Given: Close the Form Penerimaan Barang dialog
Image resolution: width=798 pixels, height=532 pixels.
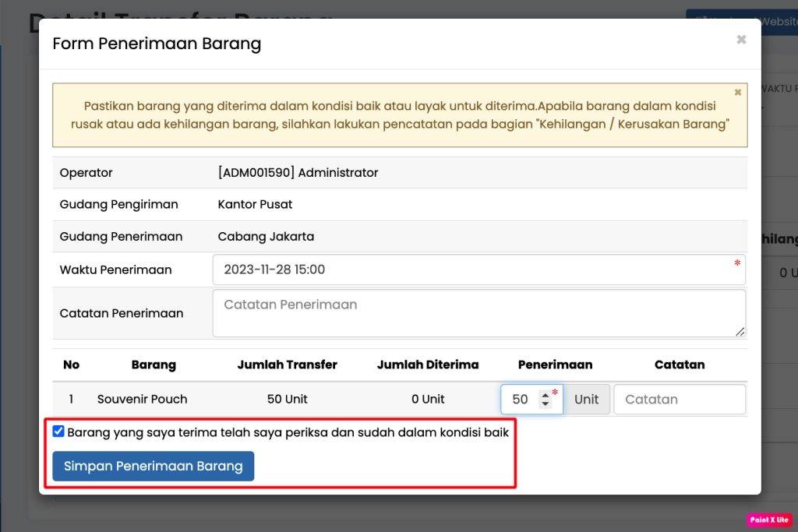Looking at the screenshot, I should coord(741,40).
